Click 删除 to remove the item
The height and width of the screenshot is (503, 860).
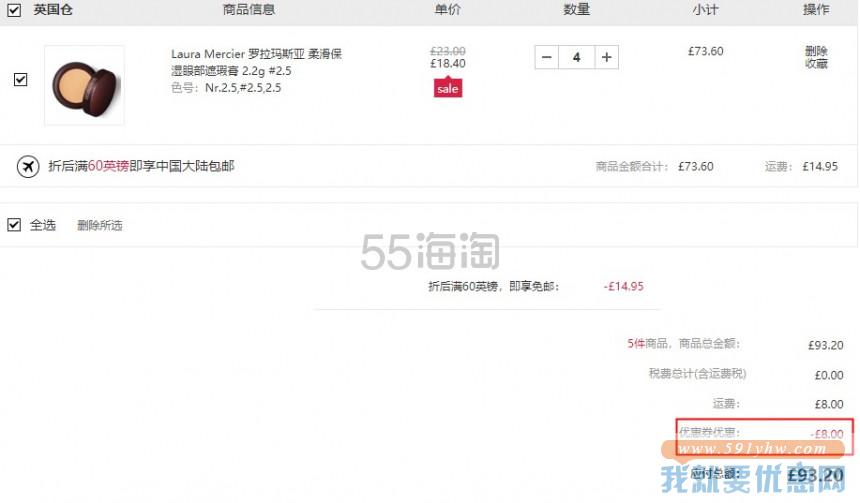(816, 51)
